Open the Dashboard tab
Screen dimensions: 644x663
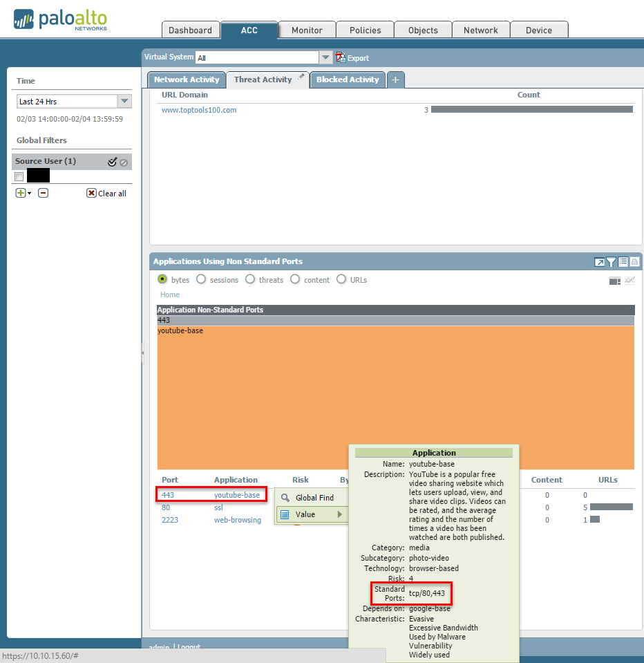(x=191, y=30)
